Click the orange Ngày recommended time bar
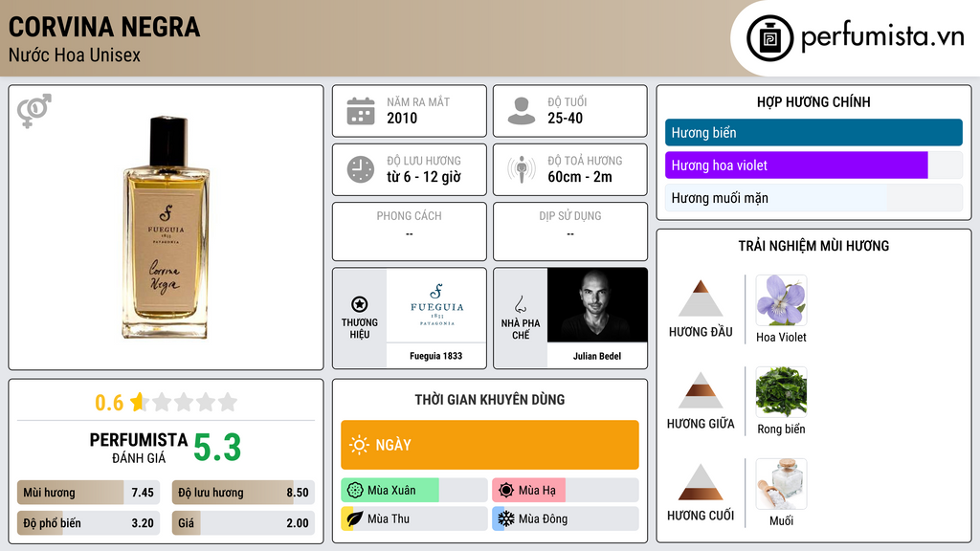 pos(490,445)
